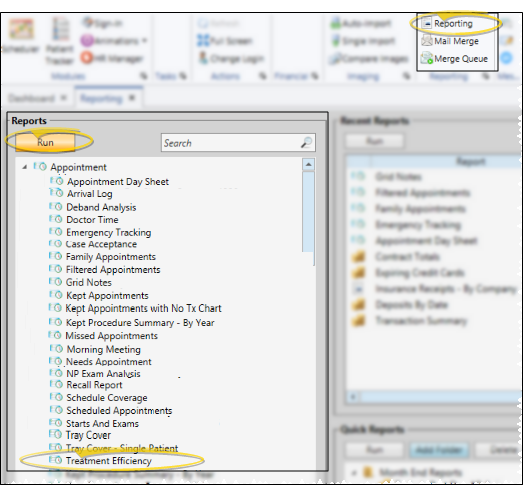524x485 pixels.
Task: Switch to the Dashboard tab
Action: 31,98
